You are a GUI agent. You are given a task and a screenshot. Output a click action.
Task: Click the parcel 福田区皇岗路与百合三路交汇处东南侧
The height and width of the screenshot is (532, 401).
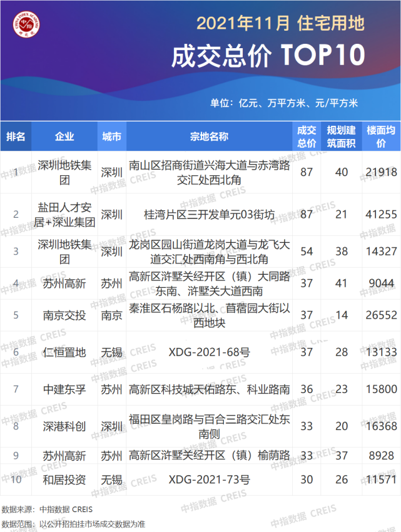pos(209,426)
